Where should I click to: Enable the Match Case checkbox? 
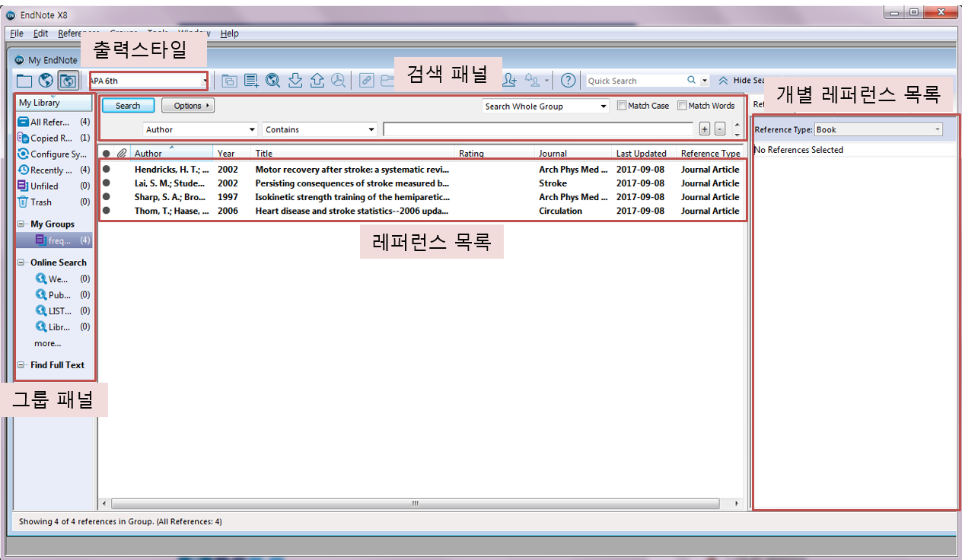pos(622,106)
